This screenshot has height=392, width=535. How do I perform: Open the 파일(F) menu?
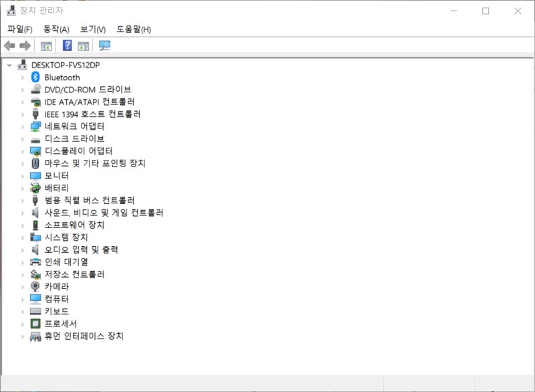point(18,29)
